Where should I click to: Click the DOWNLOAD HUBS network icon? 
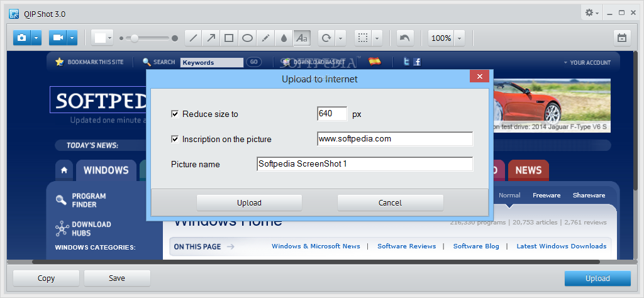coord(61,229)
